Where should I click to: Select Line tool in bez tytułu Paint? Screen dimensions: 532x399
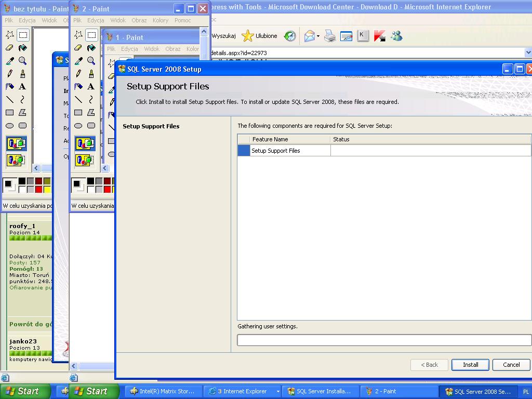pyautogui.click(x=10, y=99)
